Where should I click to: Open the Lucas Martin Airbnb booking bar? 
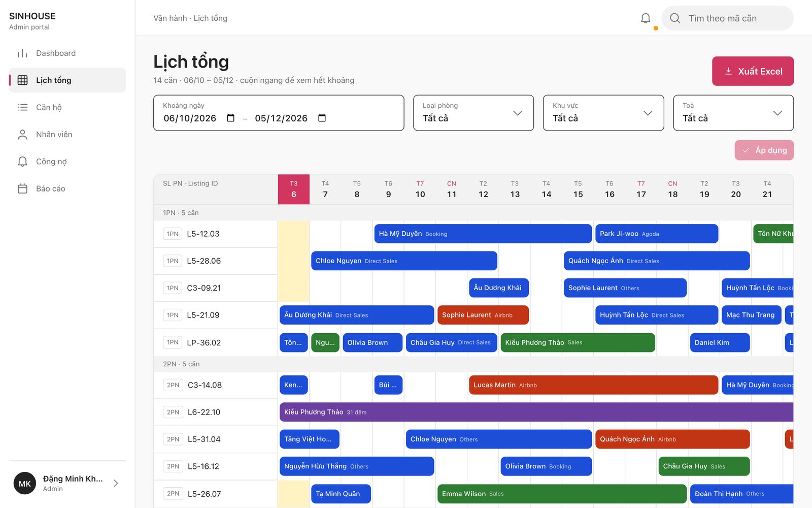click(x=593, y=385)
